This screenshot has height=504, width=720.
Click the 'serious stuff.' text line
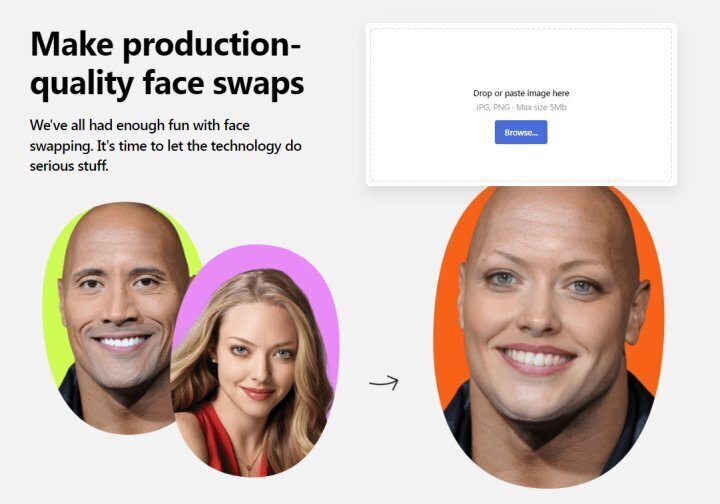click(x=69, y=166)
